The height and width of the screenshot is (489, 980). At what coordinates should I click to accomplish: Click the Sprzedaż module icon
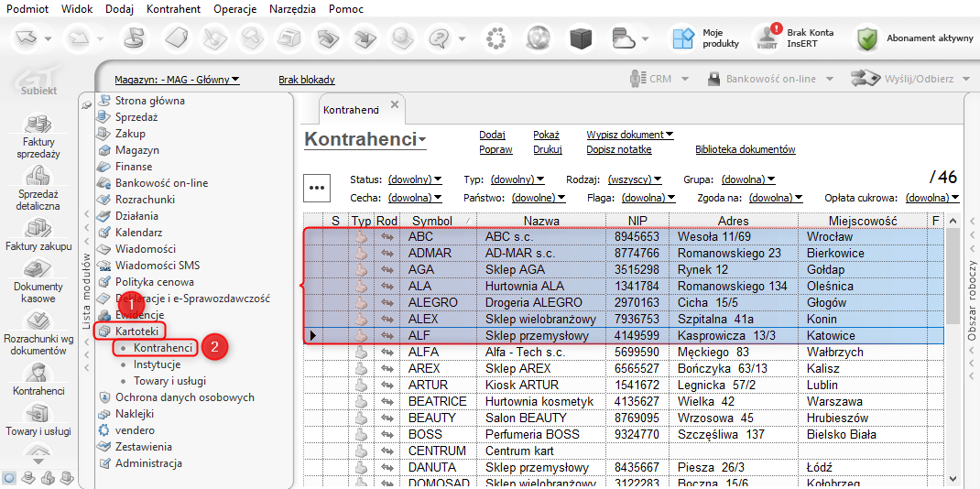(103, 117)
